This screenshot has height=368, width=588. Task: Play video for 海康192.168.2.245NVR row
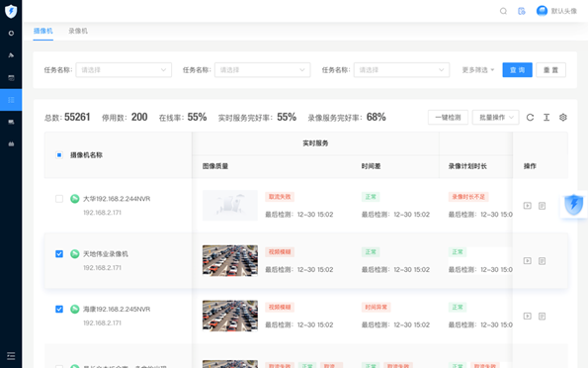pyautogui.click(x=528, y=316)
